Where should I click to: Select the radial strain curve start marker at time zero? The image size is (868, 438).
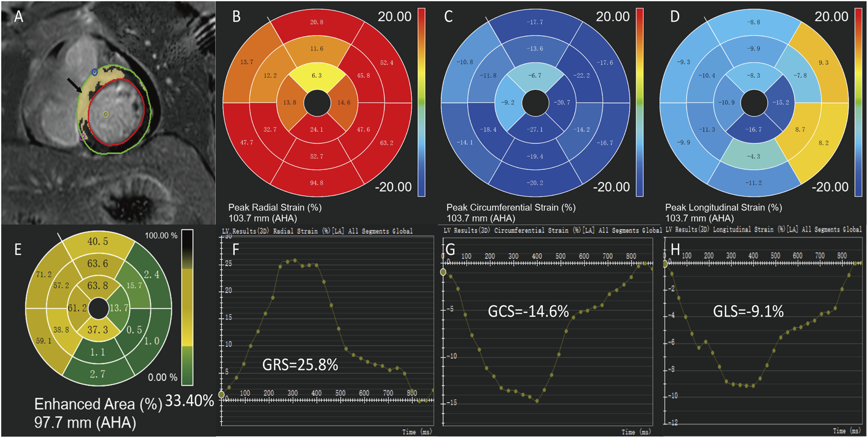[x=221, y=394]
